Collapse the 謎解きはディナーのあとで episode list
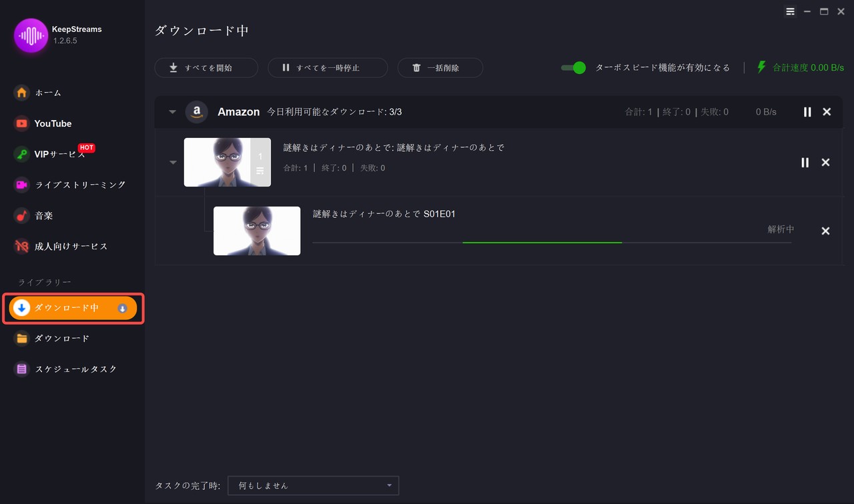This screenshot has height=504, width=854. (172, 162)
